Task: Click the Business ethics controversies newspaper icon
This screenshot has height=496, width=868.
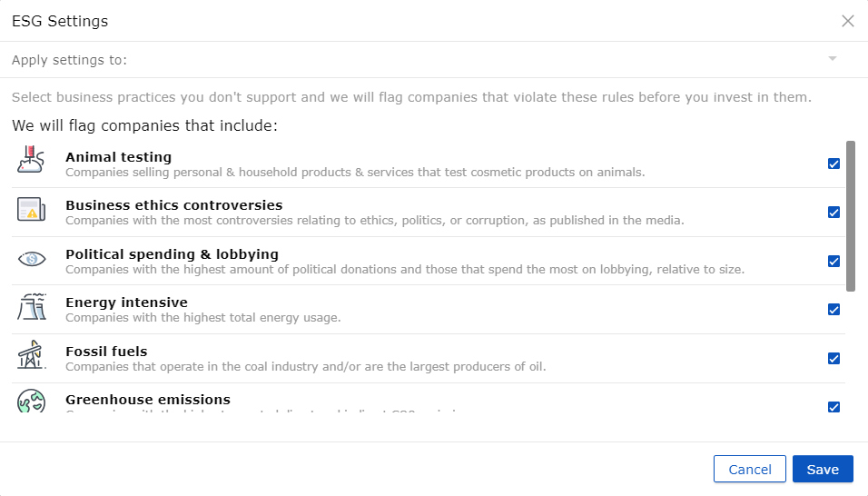Action: point(31,209)
